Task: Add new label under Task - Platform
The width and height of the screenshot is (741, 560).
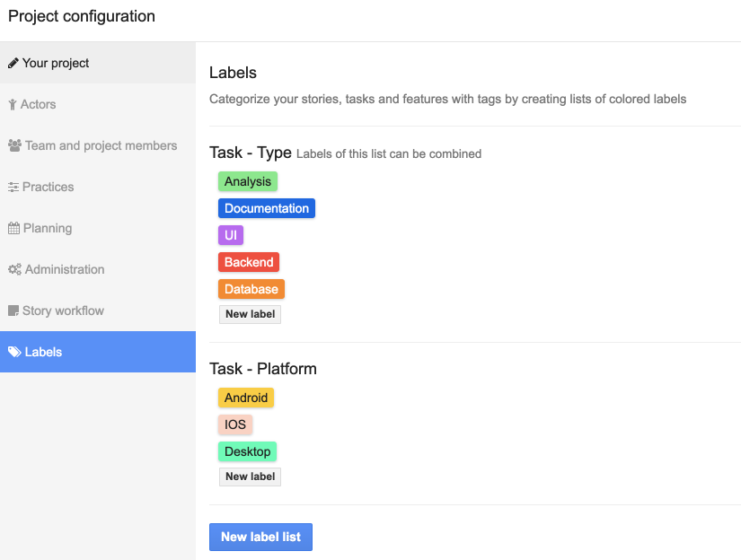Action: (x=250, y=477)
